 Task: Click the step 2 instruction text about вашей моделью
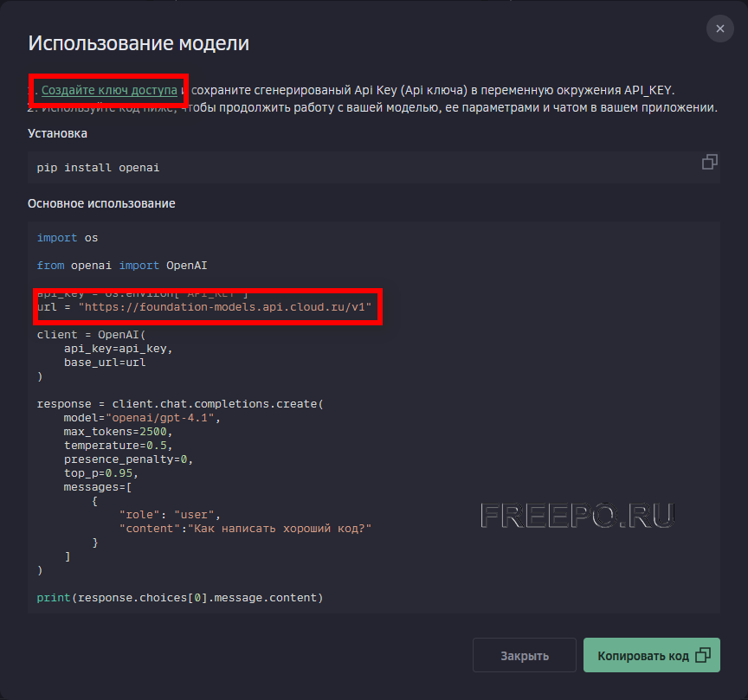click(372, 108)
